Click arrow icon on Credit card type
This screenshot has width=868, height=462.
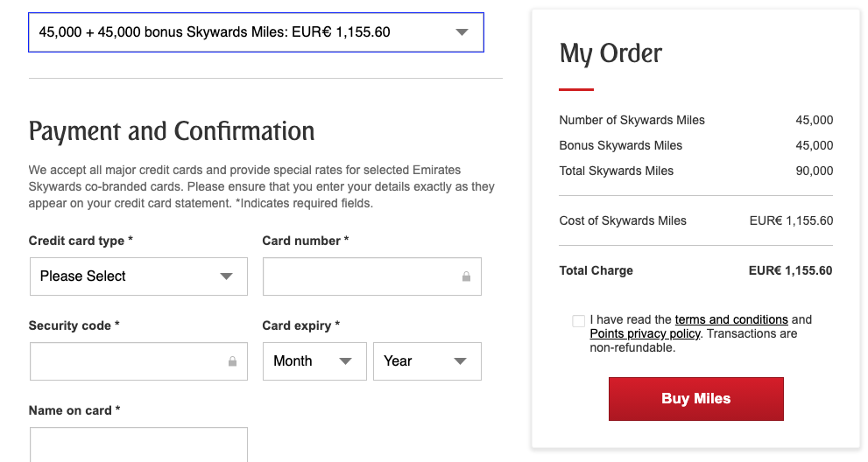tap(226, 276)
